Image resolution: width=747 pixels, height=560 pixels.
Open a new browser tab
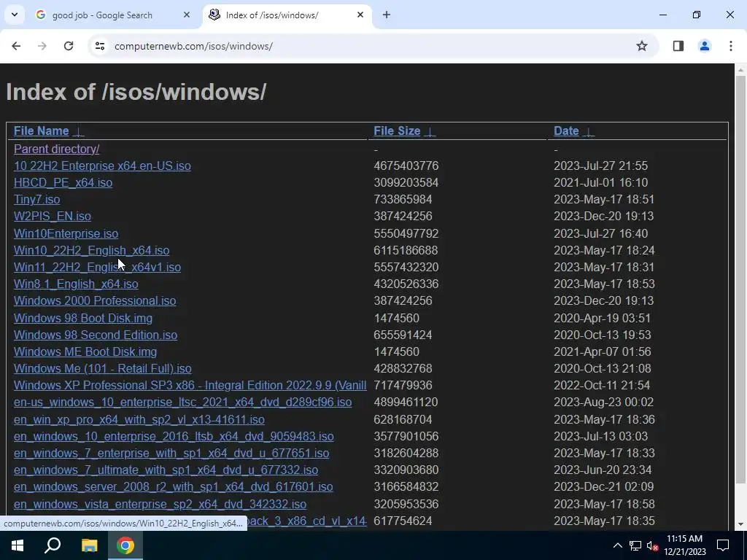click(387, 15)
